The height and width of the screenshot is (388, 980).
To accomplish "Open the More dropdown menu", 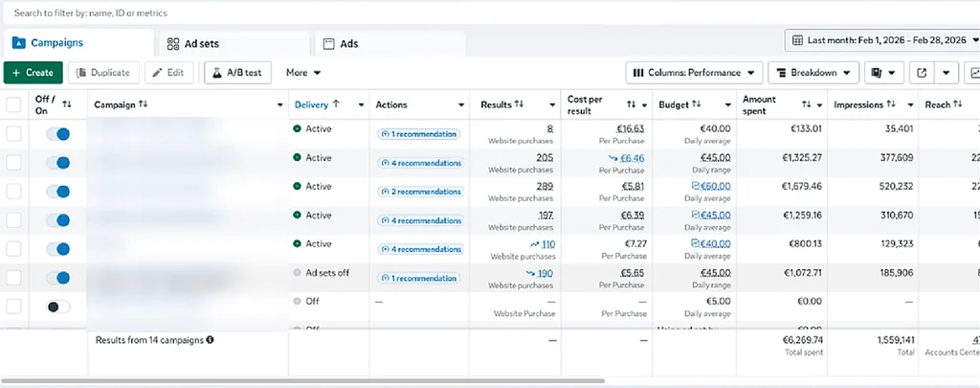I will click(x=303, y=73).
